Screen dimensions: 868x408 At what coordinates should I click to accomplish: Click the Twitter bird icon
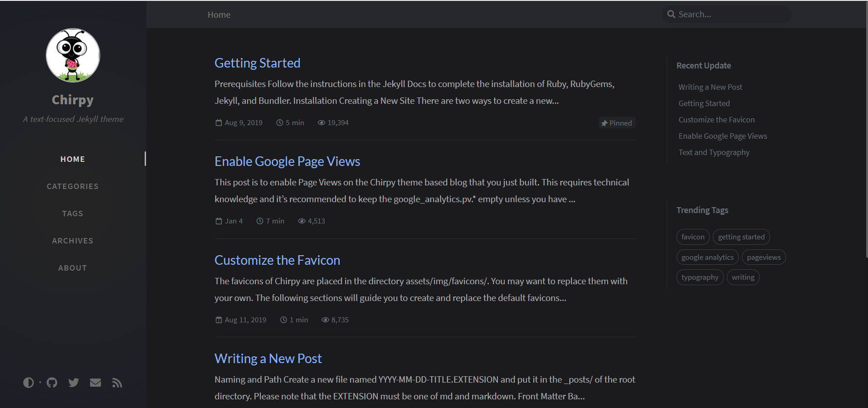click(73, 383)
